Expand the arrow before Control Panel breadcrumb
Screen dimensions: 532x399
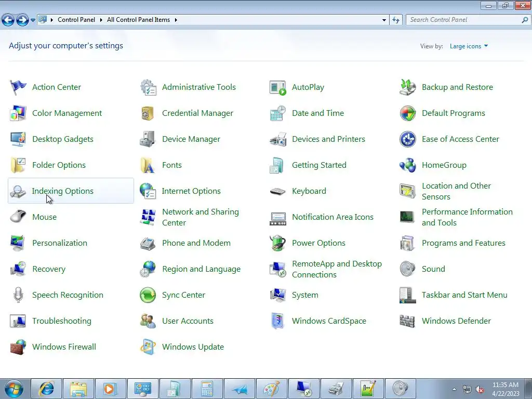point(52,20)
